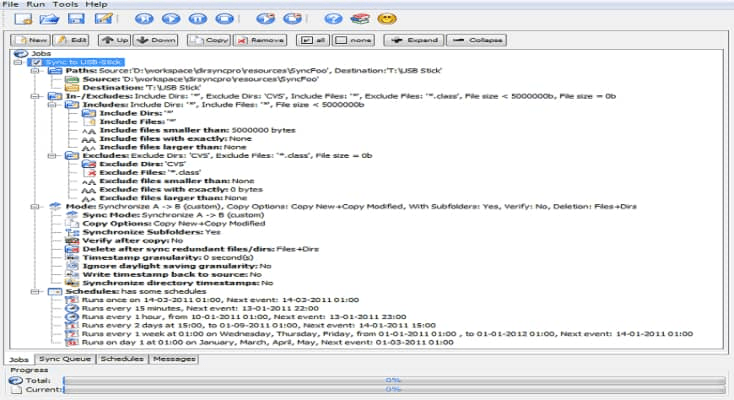
Task: Click the Edit job button
Action: pos(71,40)
